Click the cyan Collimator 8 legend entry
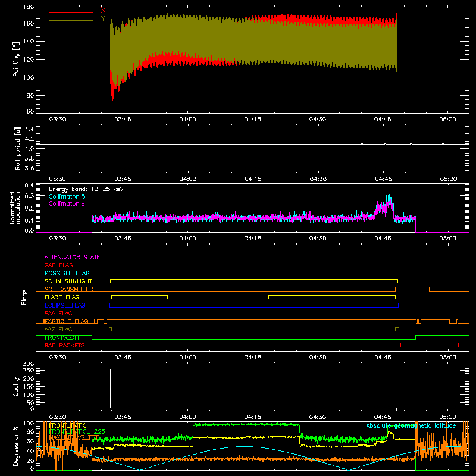The height and width of the screenshot is (476, 476). [67, 196]
